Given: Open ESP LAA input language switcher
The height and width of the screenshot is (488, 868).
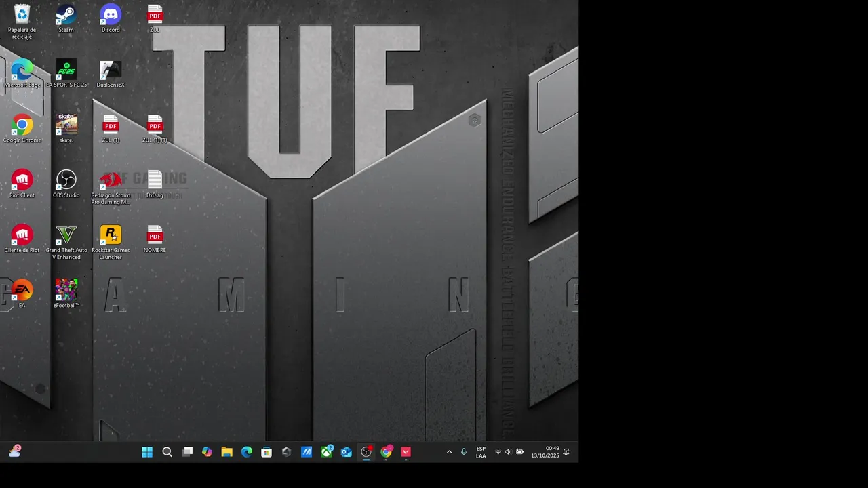Looking at the screenshot, I should 481,452.
